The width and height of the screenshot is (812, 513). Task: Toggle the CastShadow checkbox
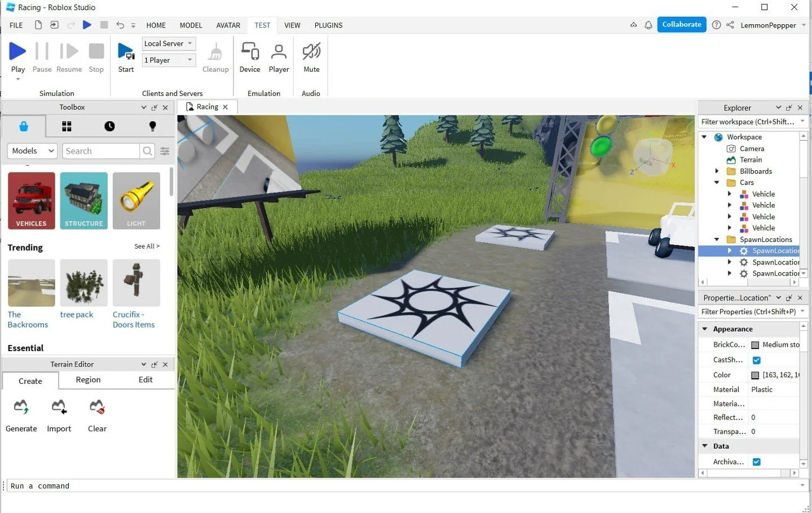pyautogui.click(x=757, y=360)
